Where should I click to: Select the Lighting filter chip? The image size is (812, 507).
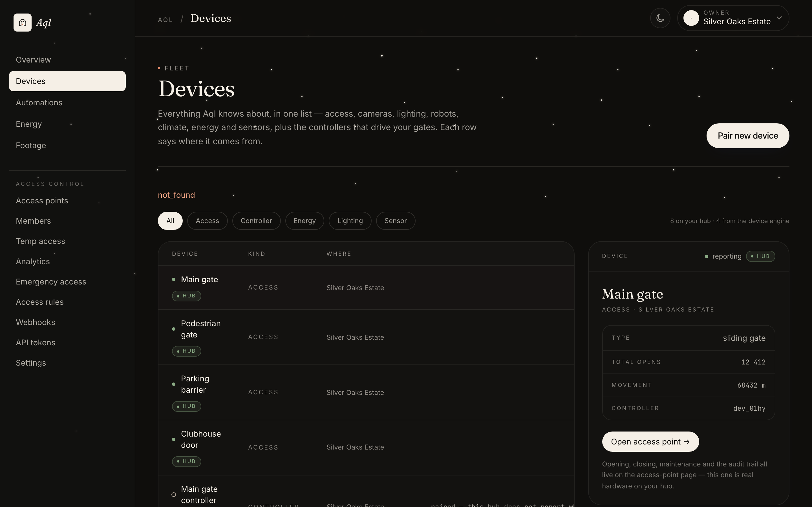pyautogui.click(x=350, y=221)
